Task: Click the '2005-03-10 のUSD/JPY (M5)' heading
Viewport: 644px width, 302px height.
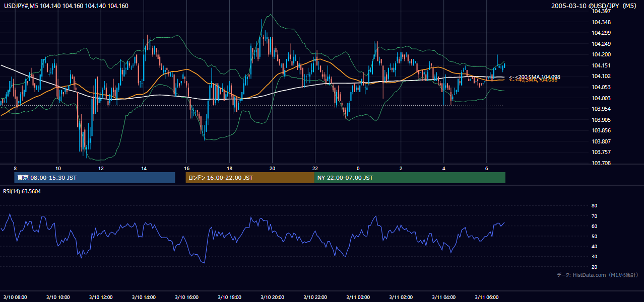Action: click(595, 6)
